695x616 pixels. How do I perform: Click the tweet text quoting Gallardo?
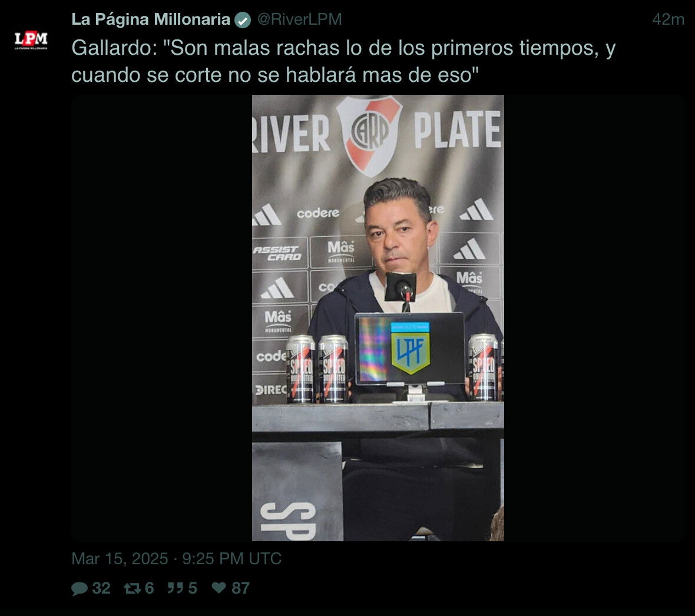pyautogui.click(x=343, y=61)
